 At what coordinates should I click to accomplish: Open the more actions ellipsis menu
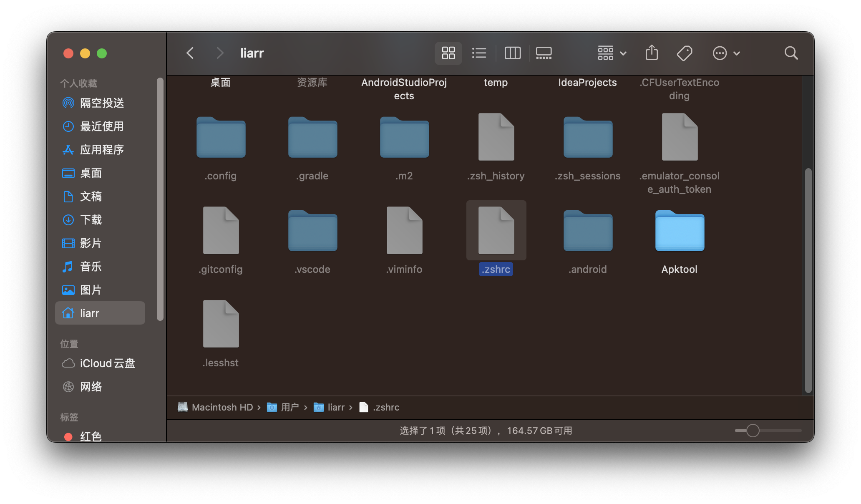point(726,53)
